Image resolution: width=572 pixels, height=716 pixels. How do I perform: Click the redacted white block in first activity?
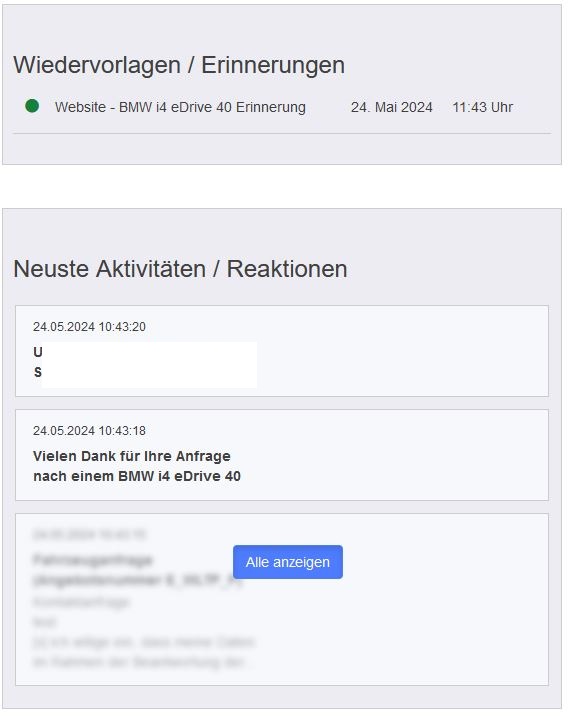(x=149, y=364)
